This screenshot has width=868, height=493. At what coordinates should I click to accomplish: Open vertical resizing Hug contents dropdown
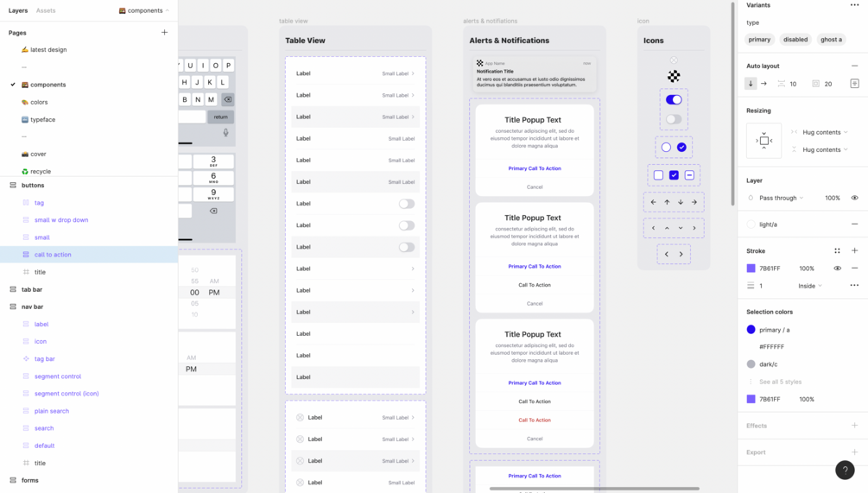tap(825, 149)
